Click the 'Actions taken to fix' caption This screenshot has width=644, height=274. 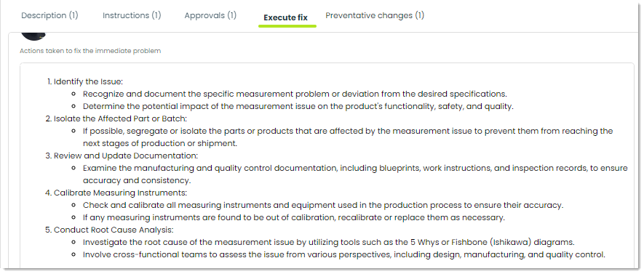point(90,51)
